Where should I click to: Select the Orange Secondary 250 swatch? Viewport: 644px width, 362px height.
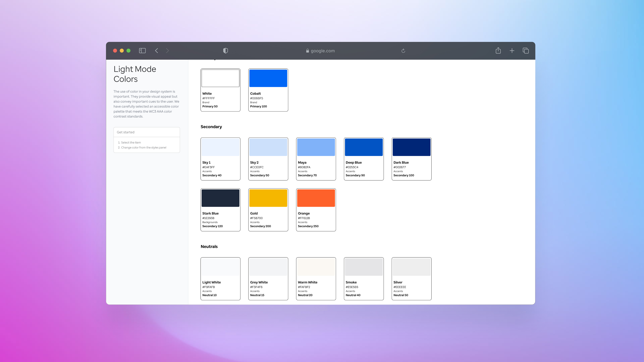(316, 198)
